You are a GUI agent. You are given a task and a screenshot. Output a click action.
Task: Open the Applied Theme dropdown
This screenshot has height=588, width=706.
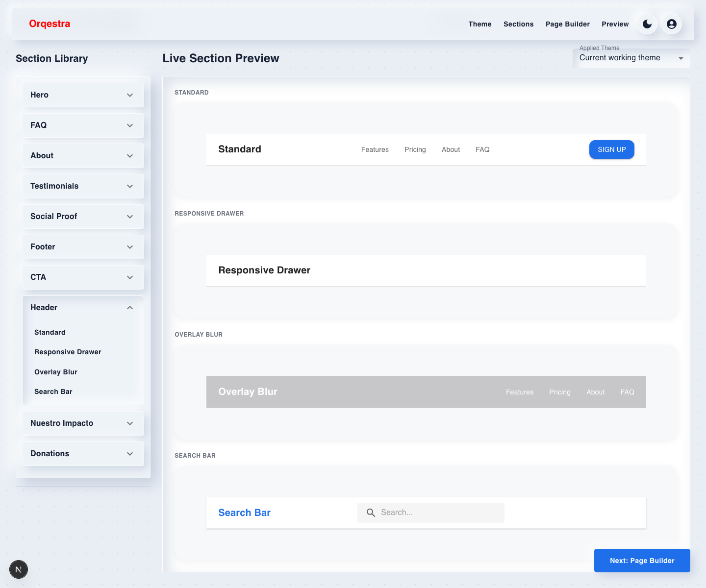coord(631,58)
